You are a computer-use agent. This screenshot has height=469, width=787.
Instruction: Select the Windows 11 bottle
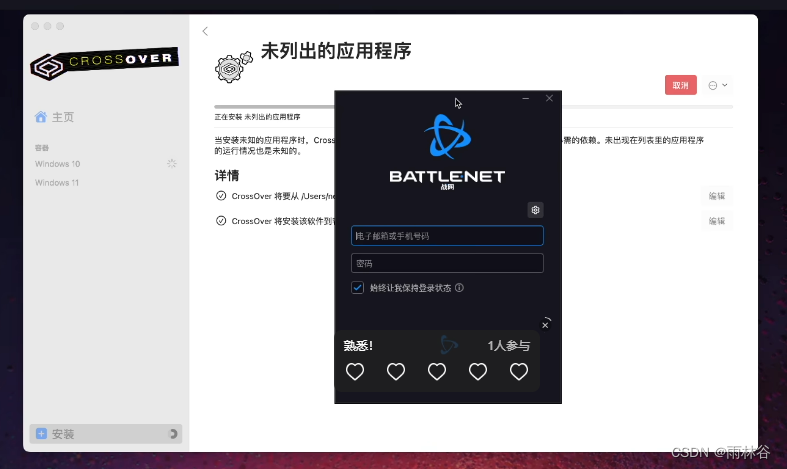tap(57, 183)
